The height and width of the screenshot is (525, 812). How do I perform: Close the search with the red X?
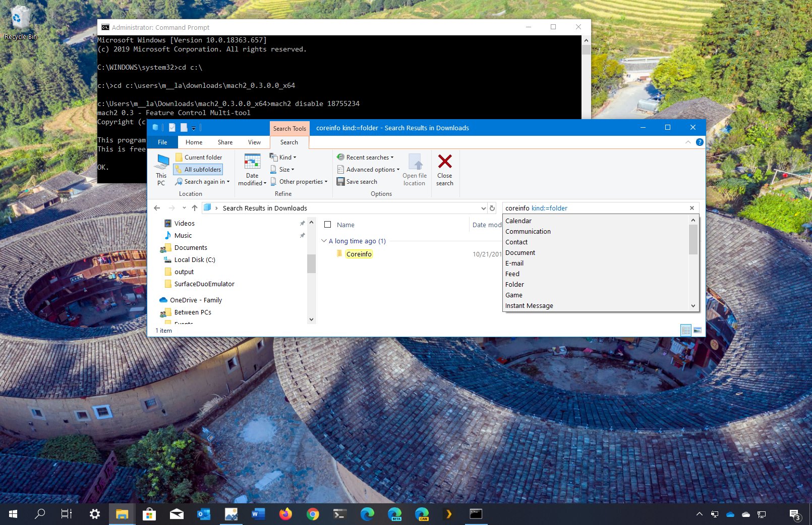pos(444,170)
